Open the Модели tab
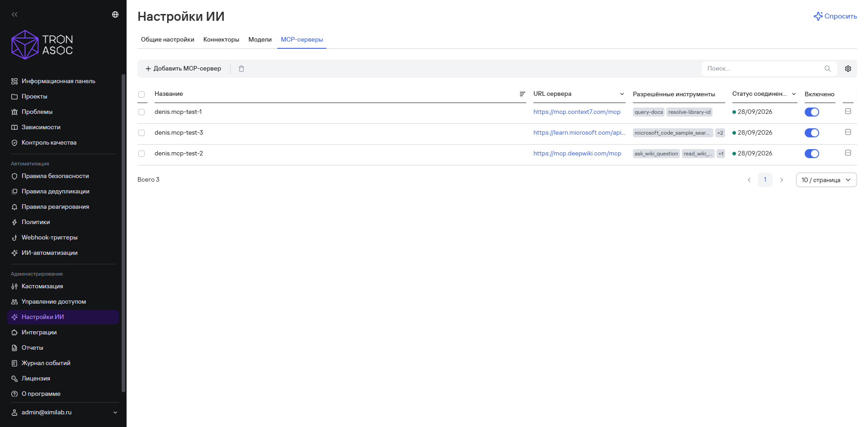This screenshot has height=427, width=868. (x=260, y=40)
